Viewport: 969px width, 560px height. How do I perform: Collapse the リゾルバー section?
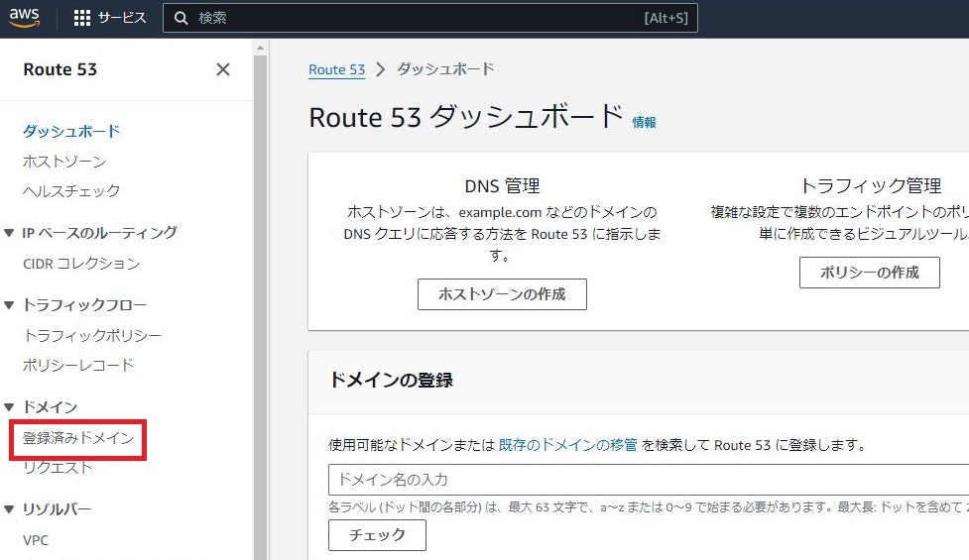[9, 509]
